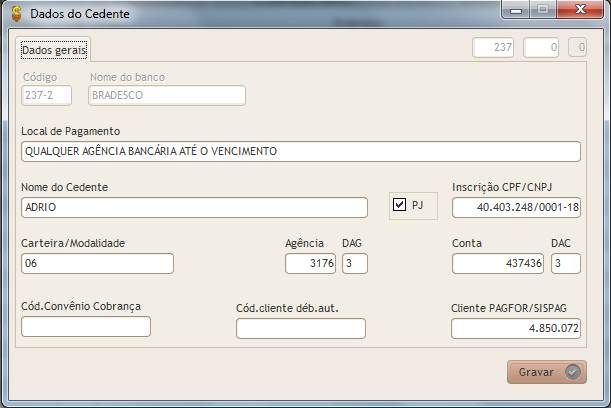Toggle the PJ checkbox
This screenshot has width=611, height=408.
point(400,205)
